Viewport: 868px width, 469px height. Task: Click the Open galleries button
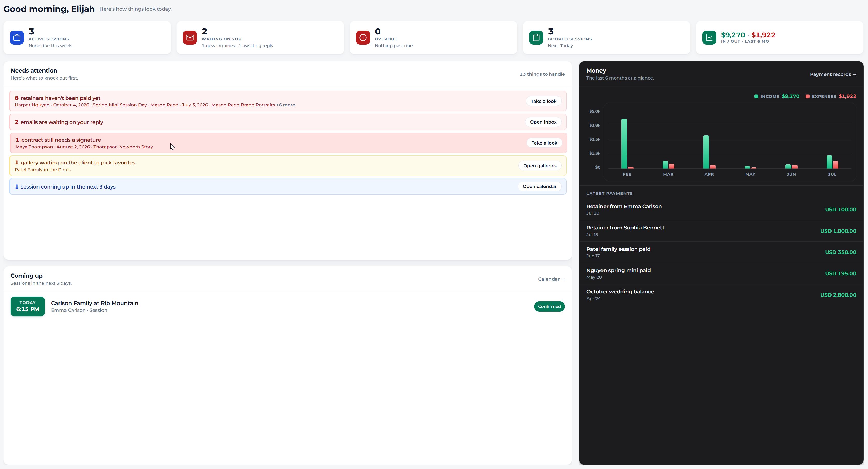coord(540,166)
